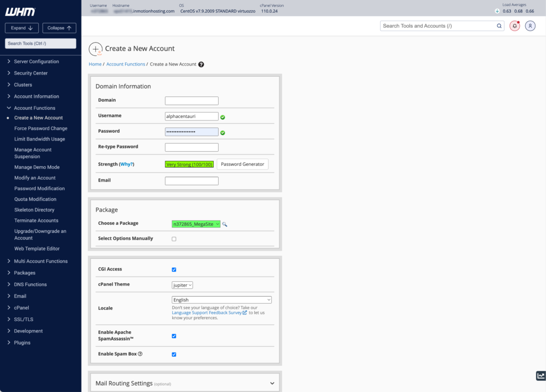Image resolution: width=546 pixels, height=392 pixels.
Task: Uncheck the CGI Access checkbox
Action: pyautogui.click(x=174, y=269)
